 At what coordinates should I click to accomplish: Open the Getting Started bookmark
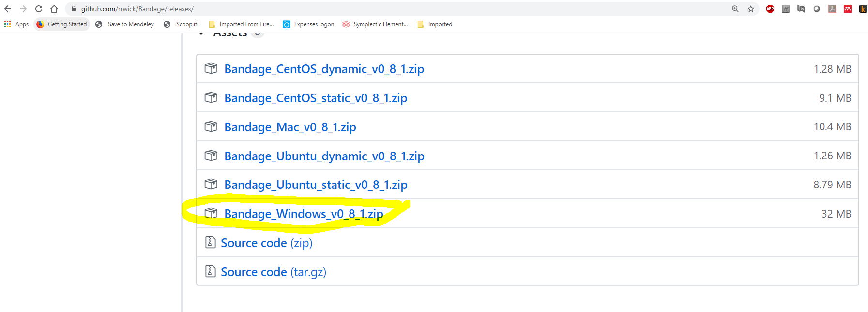click(x=61, y=24)
